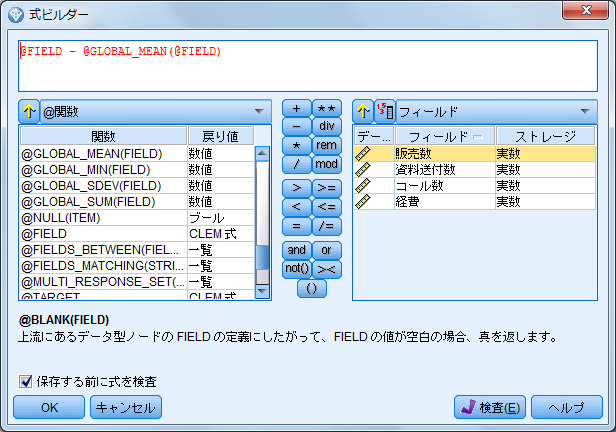Image resolution: width=616 pixels, height=432 pixels.
Task: Insert the rem operator
Action: pos(326,145)
